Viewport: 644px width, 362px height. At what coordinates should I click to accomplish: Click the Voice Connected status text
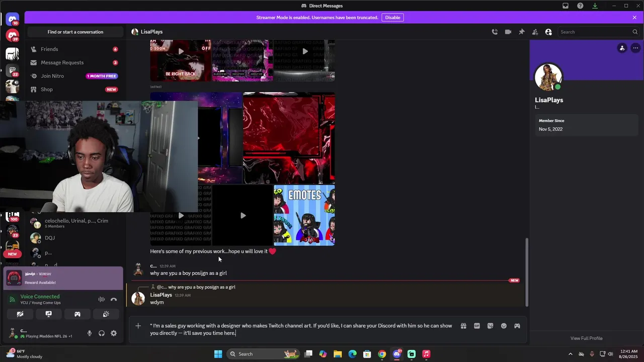point(40,297)
